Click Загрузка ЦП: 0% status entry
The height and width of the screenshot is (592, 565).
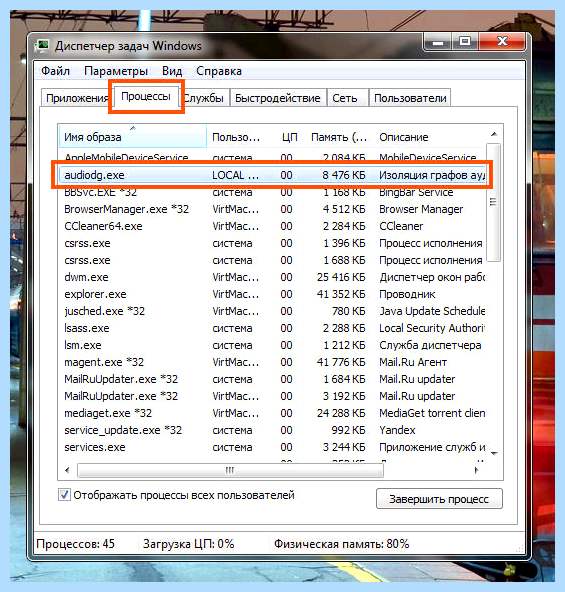pos(188,544)
